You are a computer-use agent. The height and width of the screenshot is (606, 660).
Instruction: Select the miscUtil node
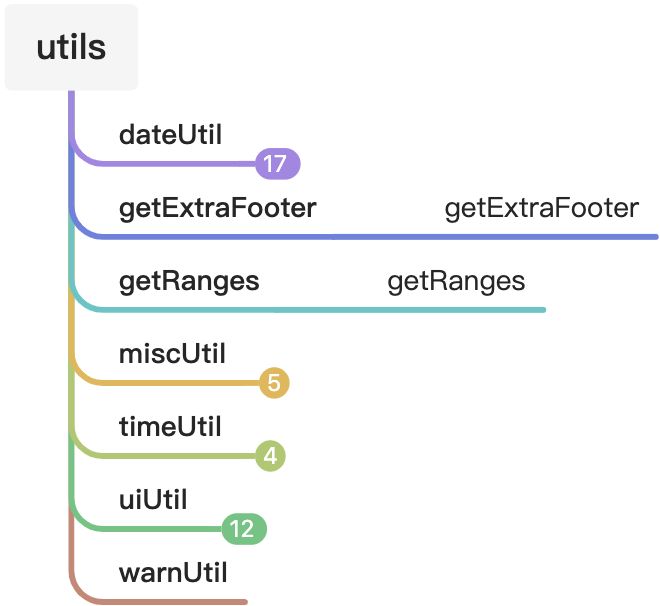point(172,353)
